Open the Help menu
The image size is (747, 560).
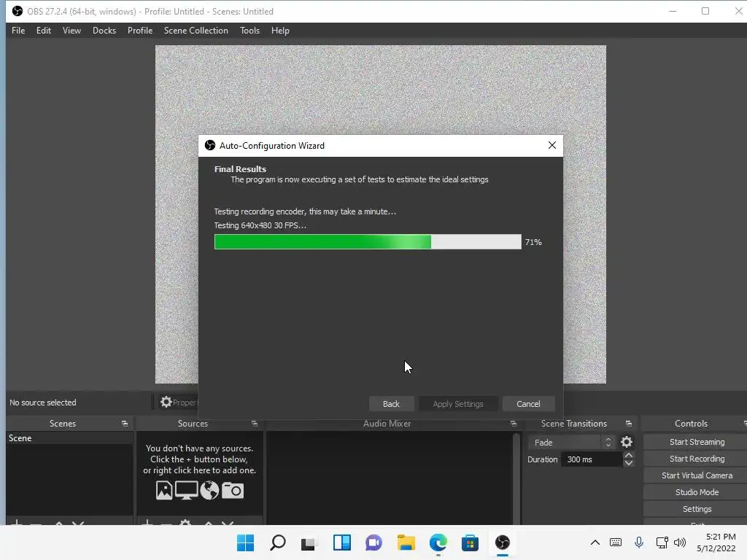(x=280, y=31)
